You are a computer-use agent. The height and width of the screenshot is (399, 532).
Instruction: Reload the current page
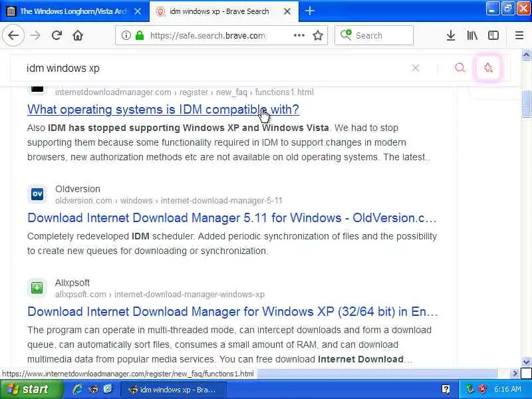click(x=57, y=35)
